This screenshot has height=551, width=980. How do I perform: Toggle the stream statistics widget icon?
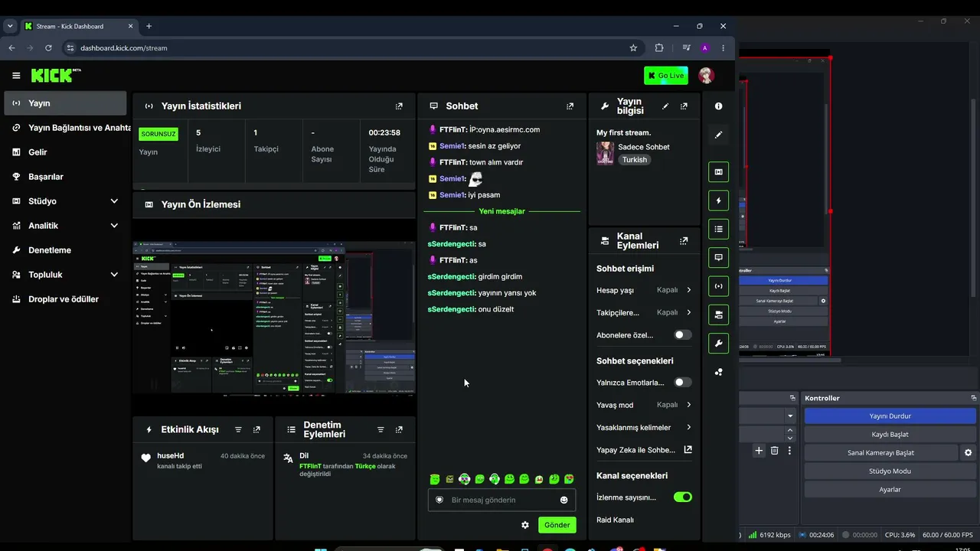click(x=718, y=286)
